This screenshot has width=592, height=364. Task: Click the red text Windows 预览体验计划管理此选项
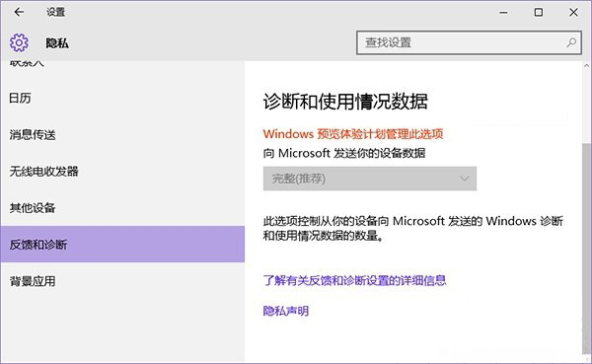point(353,134)
